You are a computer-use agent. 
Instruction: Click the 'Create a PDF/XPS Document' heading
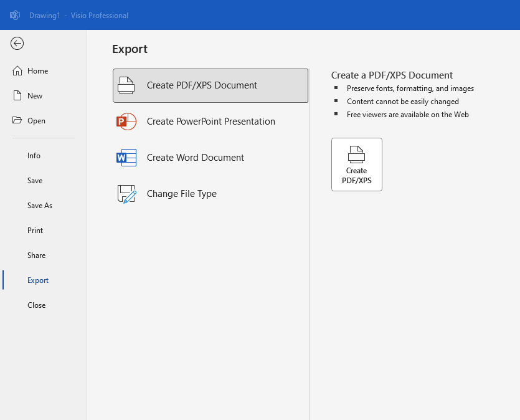(392, 75)
